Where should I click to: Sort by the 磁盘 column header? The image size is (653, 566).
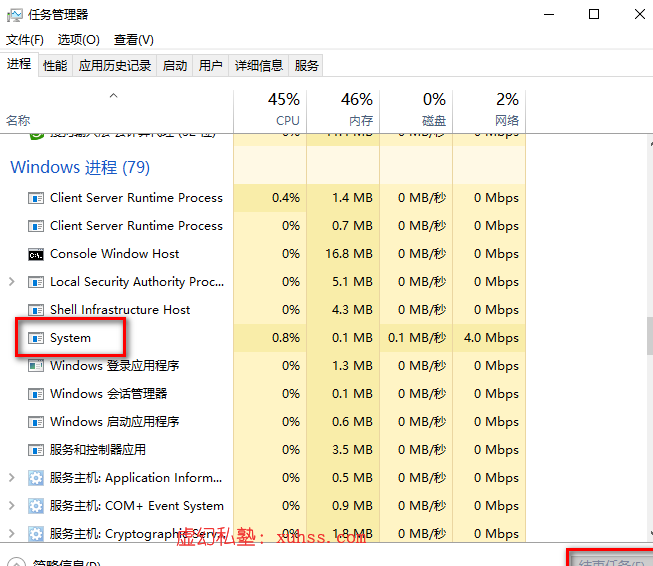click(416, 111)
